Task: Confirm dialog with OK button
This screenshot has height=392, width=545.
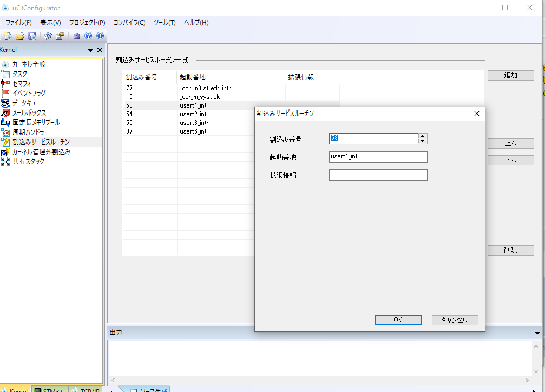Action: coord(398,320)
